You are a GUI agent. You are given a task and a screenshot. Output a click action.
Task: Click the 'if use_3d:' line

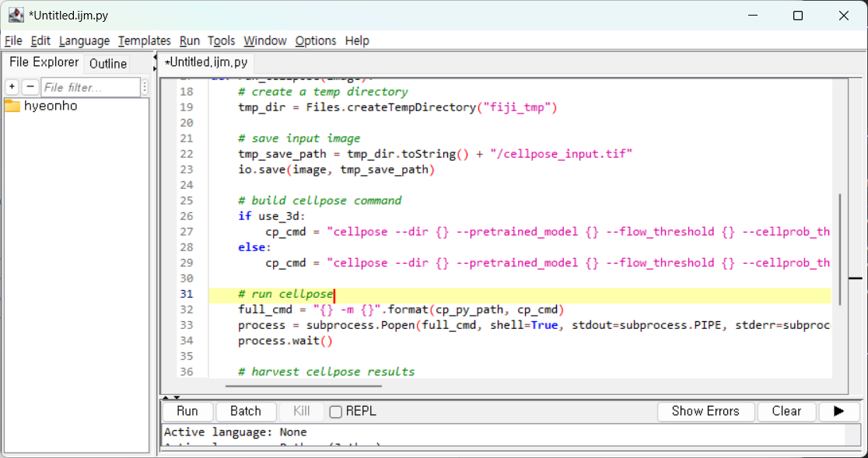[x=271, y=216]
